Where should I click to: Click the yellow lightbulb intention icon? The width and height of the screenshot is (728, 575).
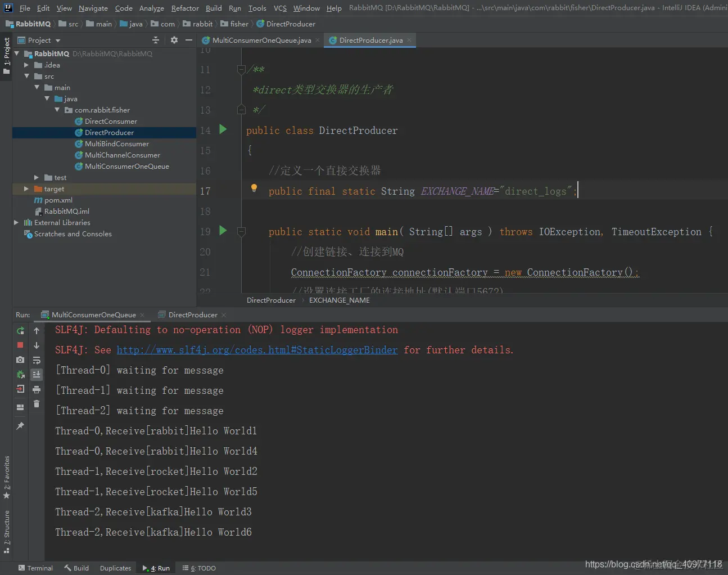coord(254,188)
